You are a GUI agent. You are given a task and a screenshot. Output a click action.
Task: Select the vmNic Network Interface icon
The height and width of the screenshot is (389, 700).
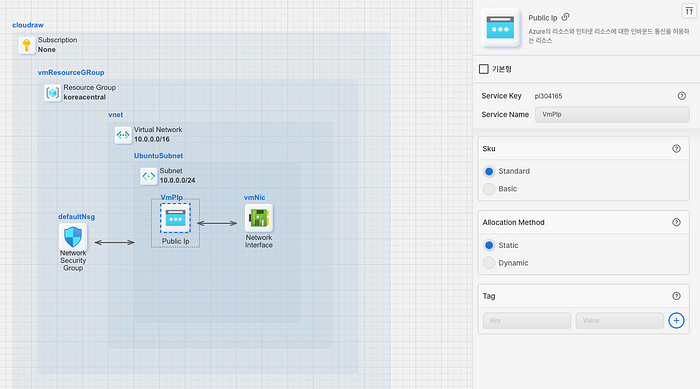coord(259,218)
